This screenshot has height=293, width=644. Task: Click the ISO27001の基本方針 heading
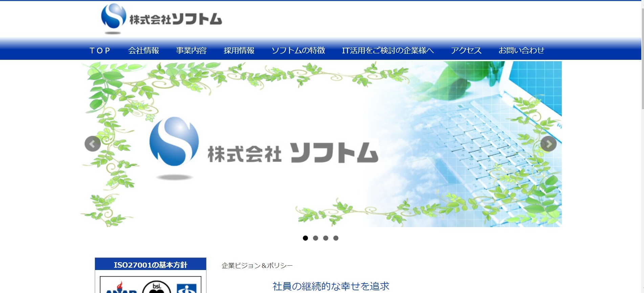(151, 265)
